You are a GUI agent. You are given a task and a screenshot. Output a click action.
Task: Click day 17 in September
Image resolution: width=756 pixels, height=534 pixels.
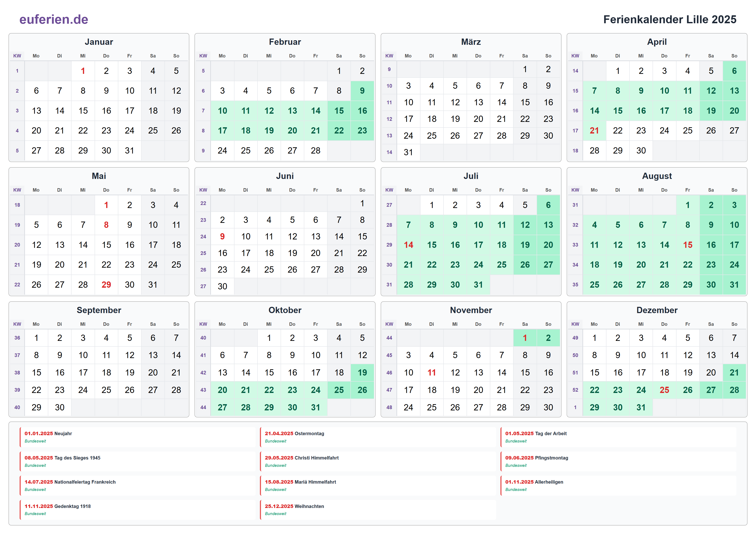coord(83,373)
